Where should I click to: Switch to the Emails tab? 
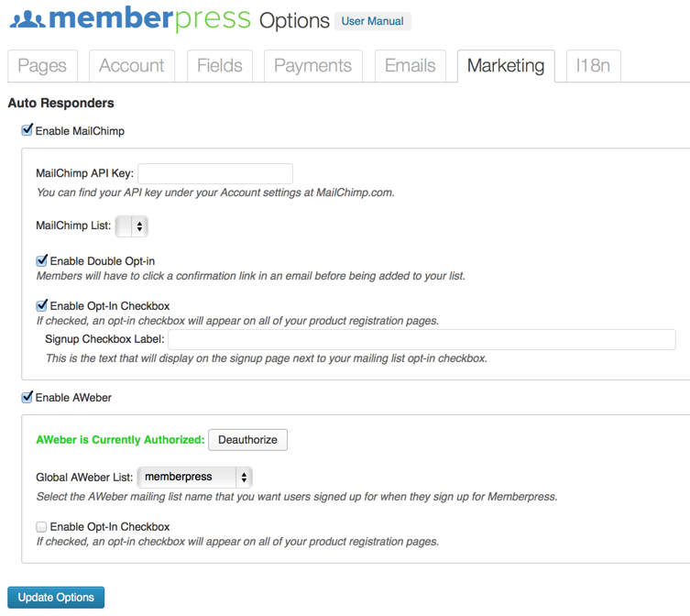click(x=410, y=66)
